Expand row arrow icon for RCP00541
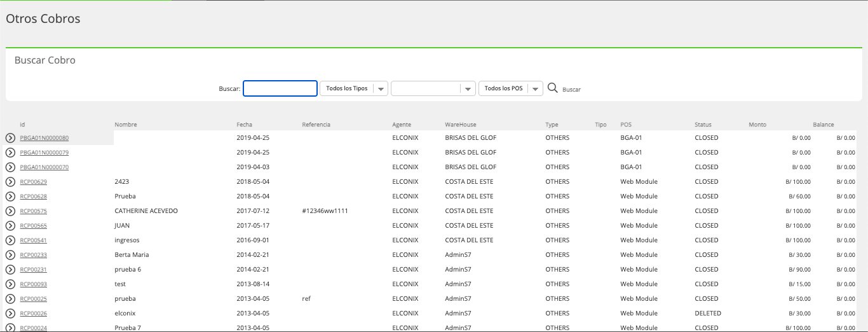This screenshot has width=868, height=332. coord(10,240)
